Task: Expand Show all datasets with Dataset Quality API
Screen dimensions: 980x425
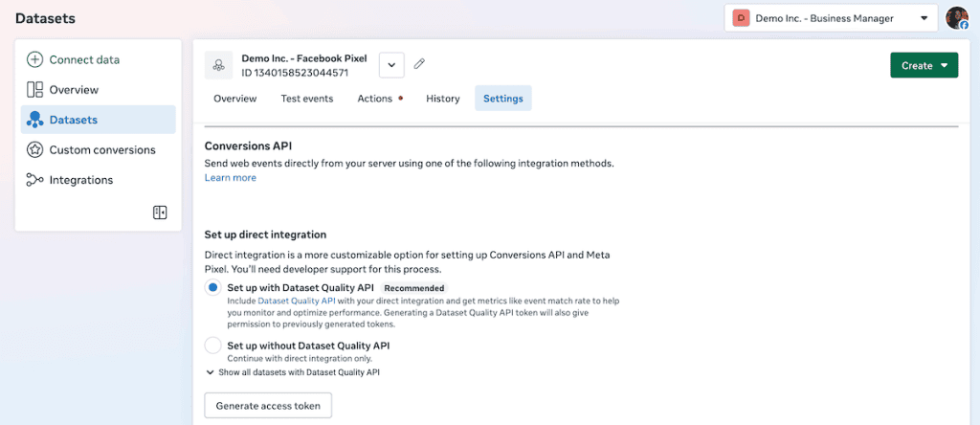Action: 293,371
